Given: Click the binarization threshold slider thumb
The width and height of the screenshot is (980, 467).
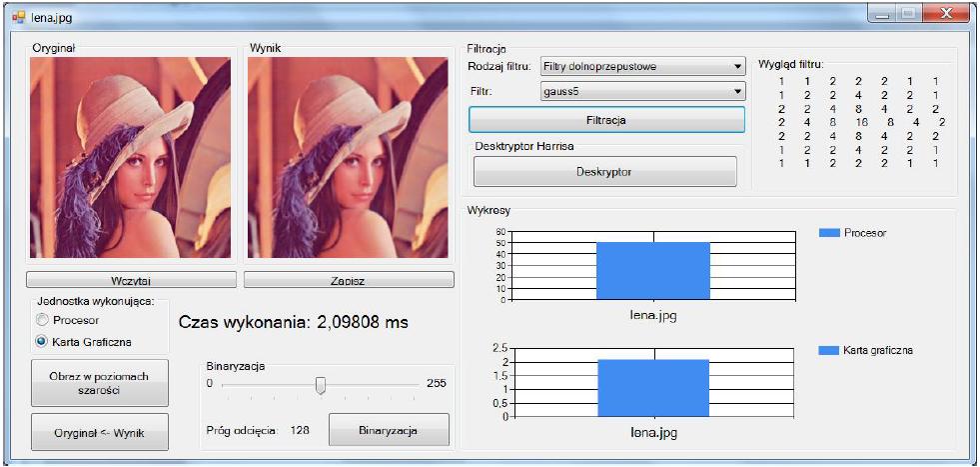Looking at the screenshot, I should (x=321, y=386).
